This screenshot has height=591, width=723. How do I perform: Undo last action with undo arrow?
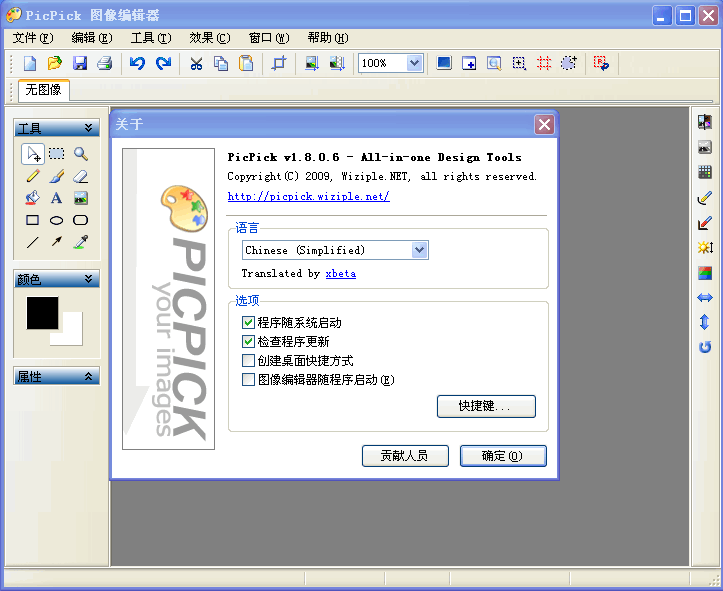[x=137, y=63]
